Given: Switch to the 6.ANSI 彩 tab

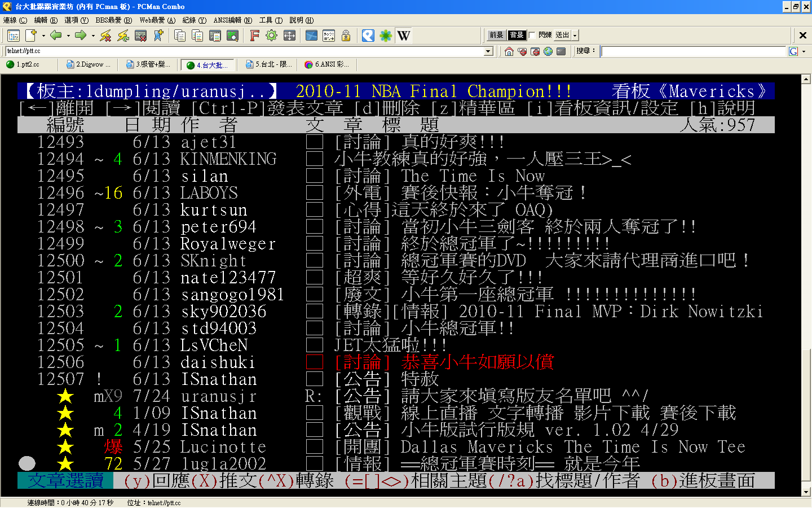Looking at the screenshot, I should pos(328,64).
